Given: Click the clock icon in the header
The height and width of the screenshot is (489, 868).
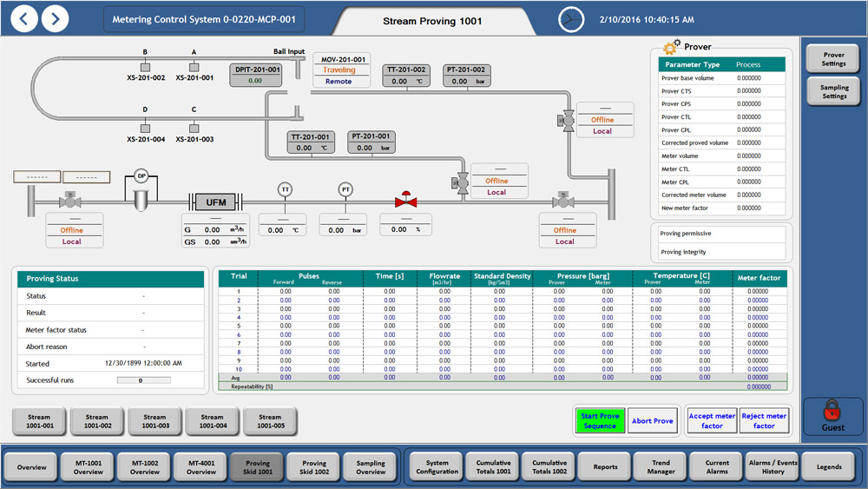Looking at the screenshot, I should pyautogui.click(x=571, y=20).
